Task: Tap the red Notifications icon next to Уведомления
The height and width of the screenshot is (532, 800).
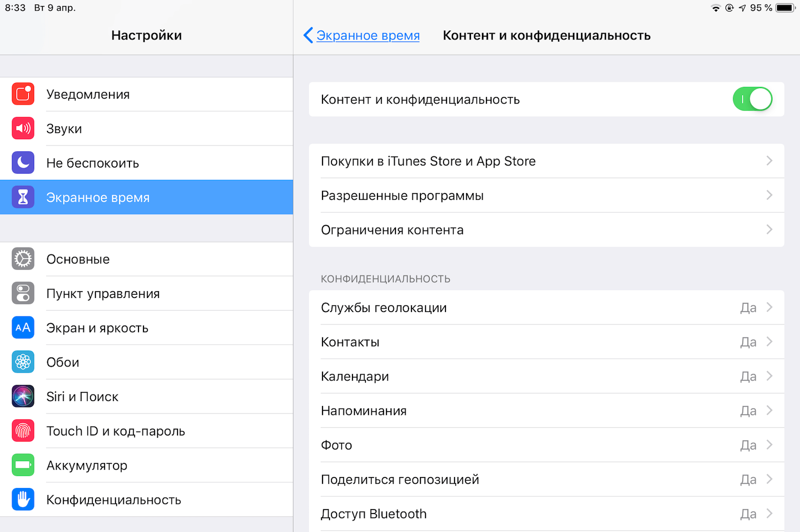Action: pos(23,94)
